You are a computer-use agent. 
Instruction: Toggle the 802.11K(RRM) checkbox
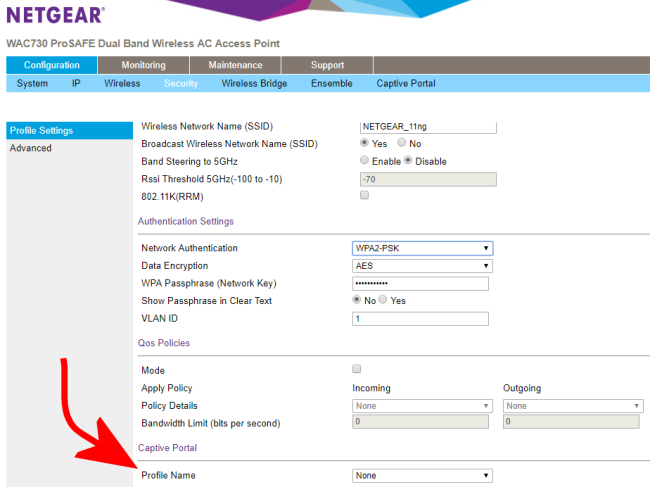coord(364,195)
